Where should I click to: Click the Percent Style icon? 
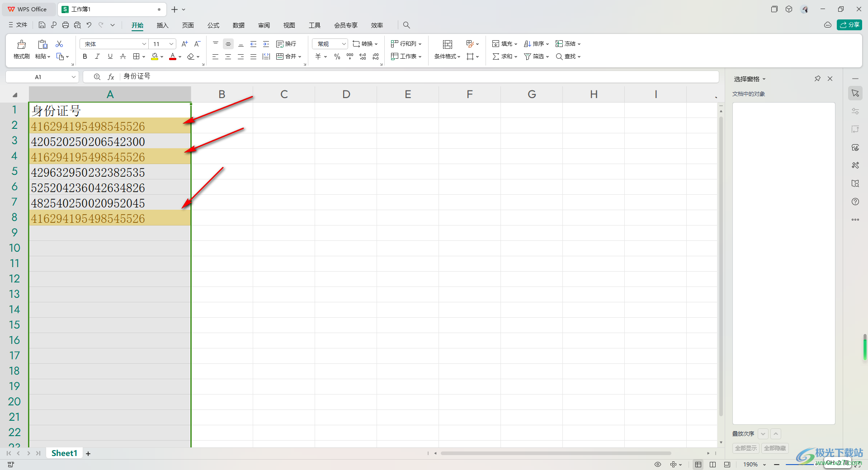[x=337, y=56]
